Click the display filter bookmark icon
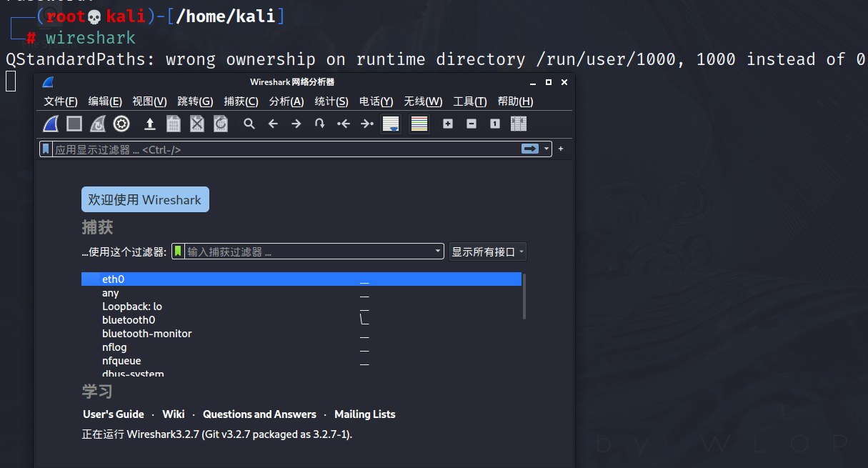 coord(46,149)
